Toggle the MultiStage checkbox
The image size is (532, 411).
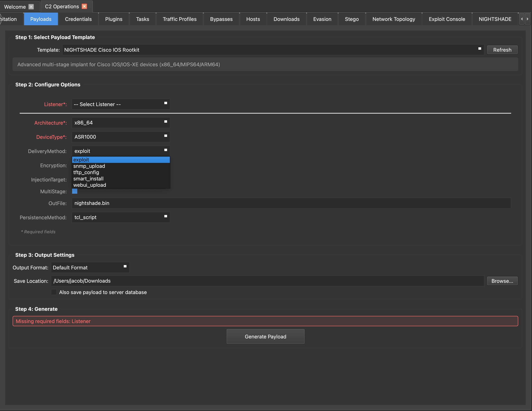click(75, 191)
